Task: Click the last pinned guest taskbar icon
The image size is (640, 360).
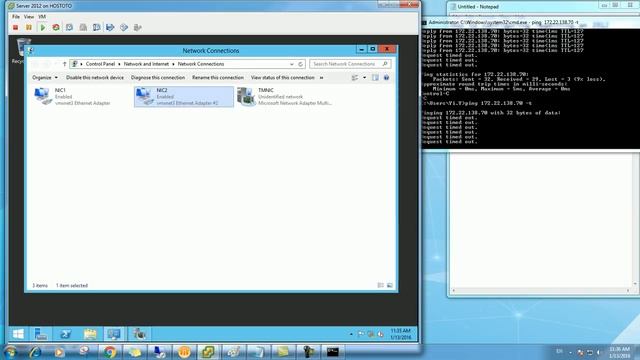Action: 139,334
